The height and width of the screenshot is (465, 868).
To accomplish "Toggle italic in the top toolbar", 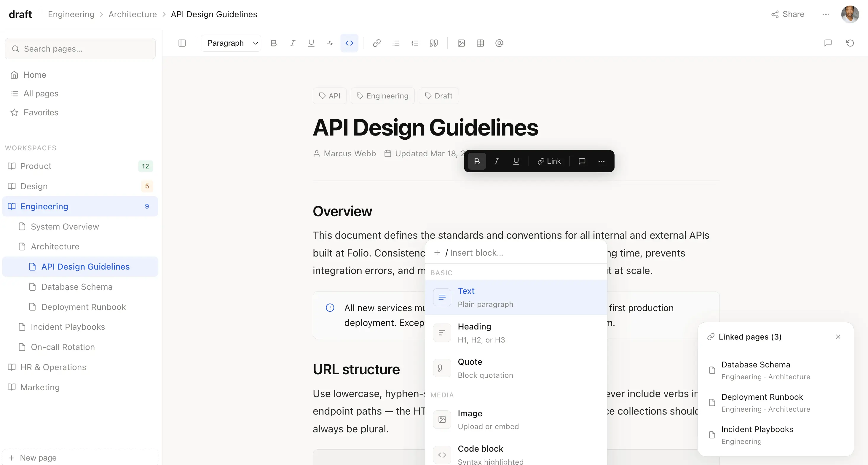I will tap(293, 43).
